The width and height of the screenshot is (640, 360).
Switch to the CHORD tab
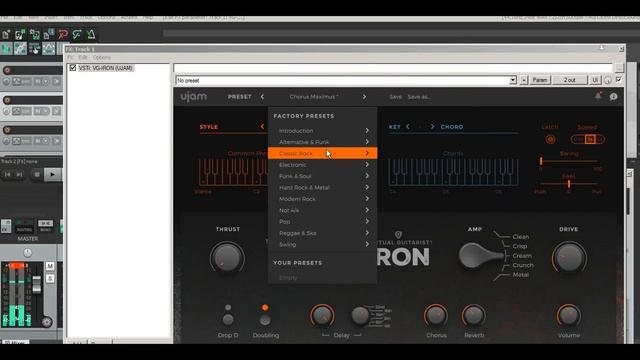coord(452,127)
